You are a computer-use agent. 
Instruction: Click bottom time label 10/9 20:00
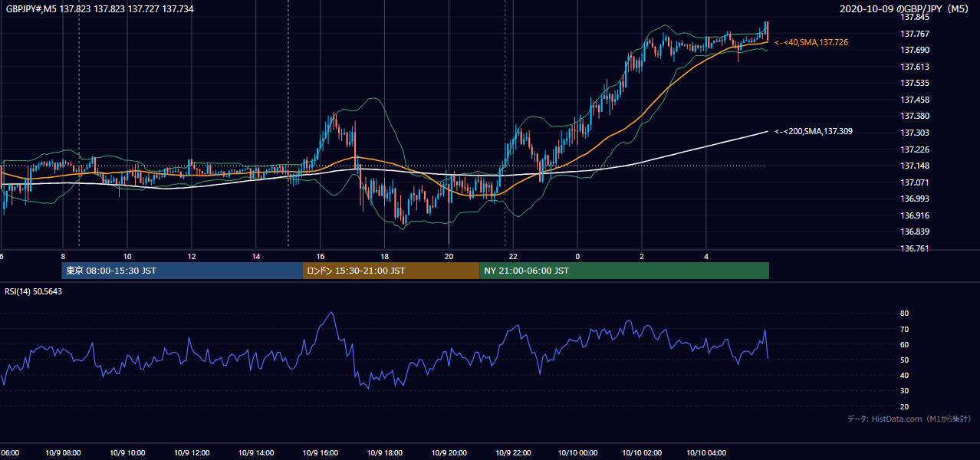(449, 453)
